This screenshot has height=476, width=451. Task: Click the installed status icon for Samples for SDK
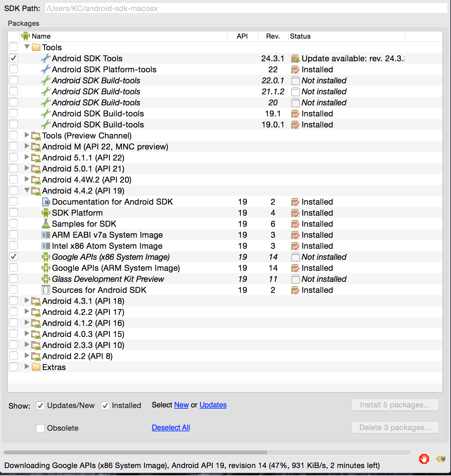(295, 224)
